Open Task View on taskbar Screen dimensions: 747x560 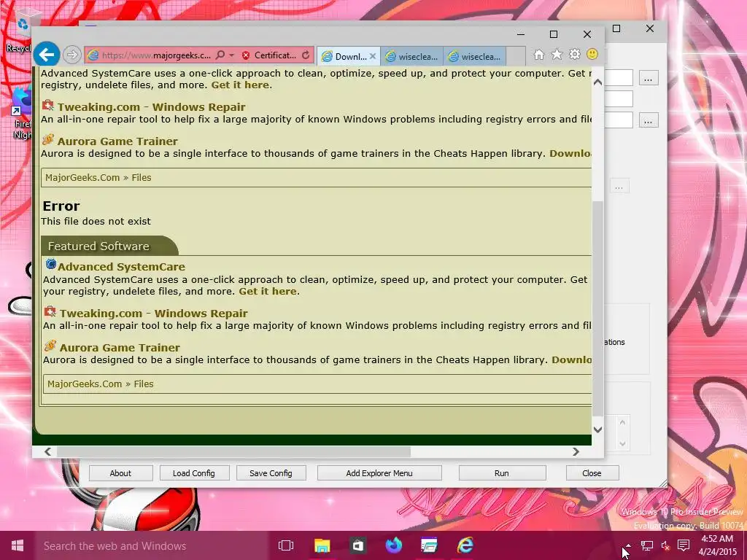(286, 545)
